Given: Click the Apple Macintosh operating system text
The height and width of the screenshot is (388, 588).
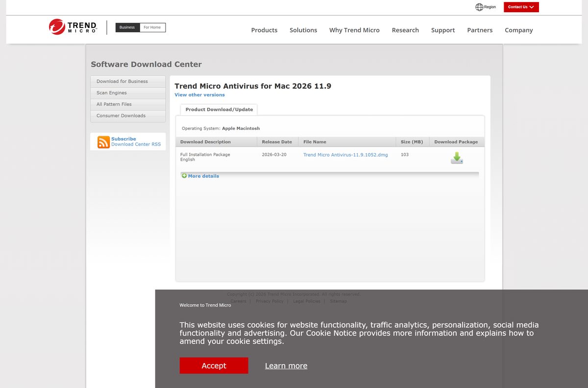Looking at the screenshot, I should (x=241, y=128).
